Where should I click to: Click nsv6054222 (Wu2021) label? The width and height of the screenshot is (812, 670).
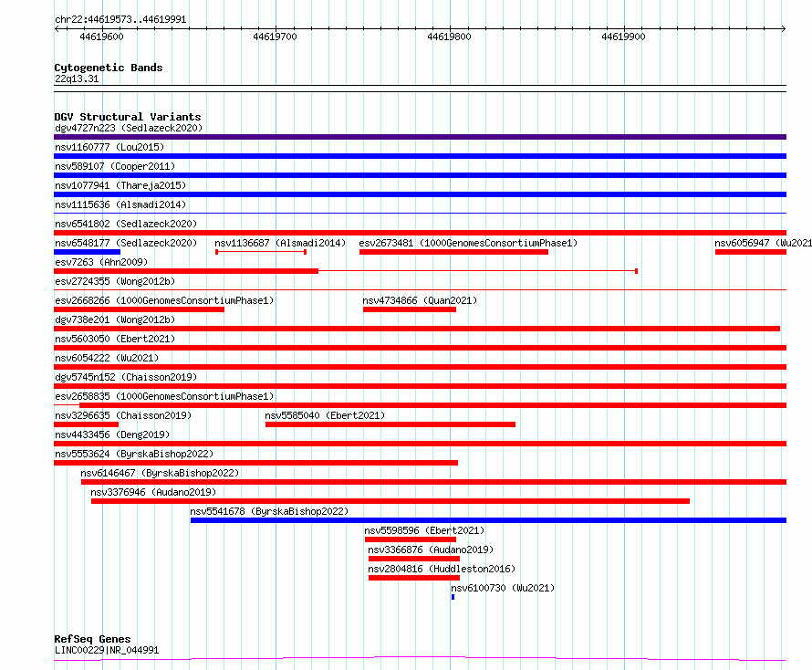click(x=107, y=358)
